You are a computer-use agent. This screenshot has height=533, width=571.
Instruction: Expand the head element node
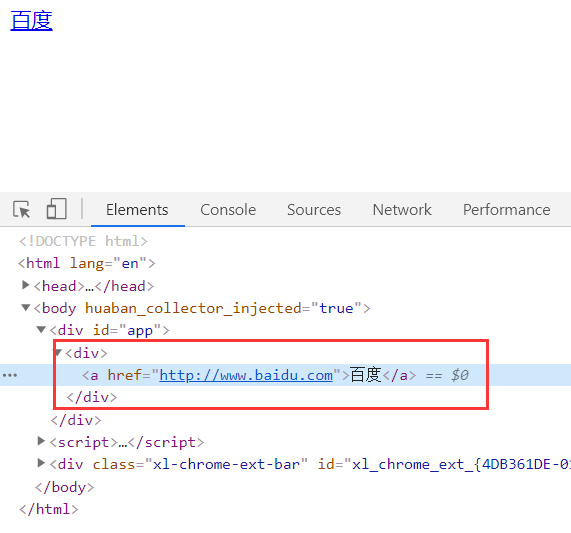click(x=25, y=285)
